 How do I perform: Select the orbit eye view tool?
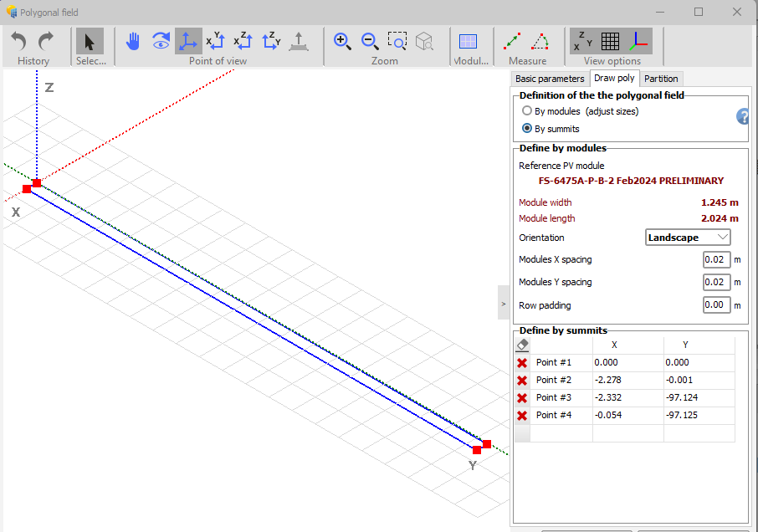pyautogui.click(x=161, y=41)
